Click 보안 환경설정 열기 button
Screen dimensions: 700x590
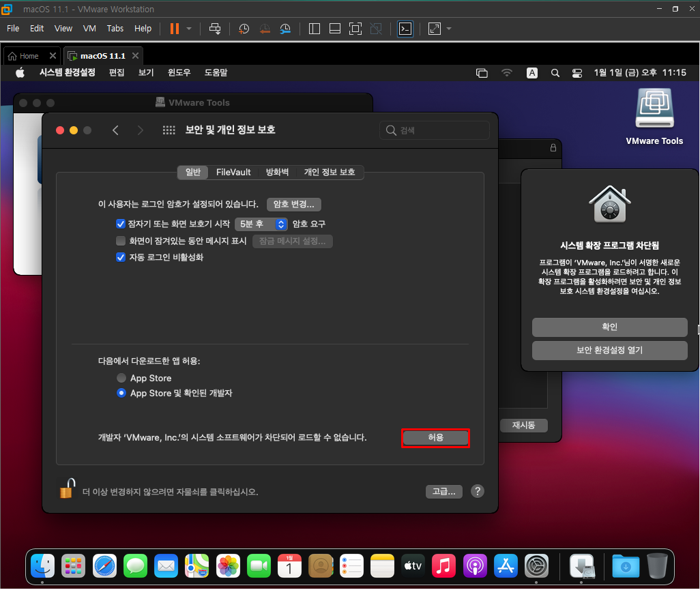coord(609,351)
